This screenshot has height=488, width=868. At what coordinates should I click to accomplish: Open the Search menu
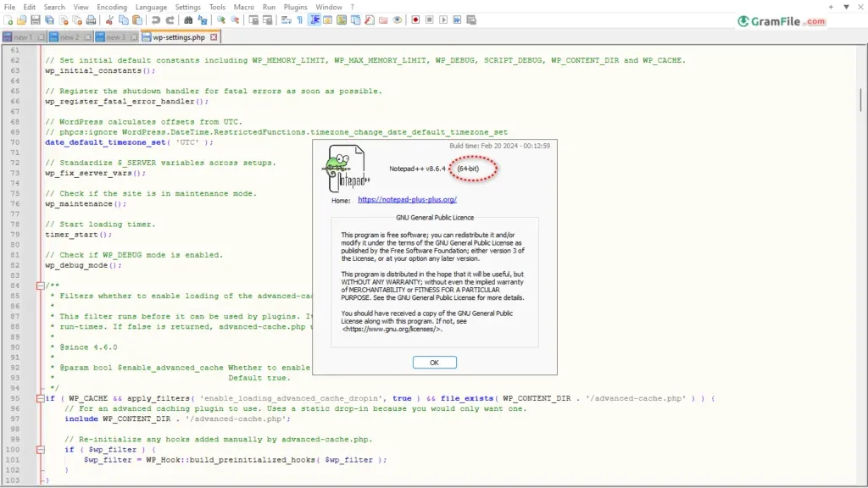click(54, 7)
